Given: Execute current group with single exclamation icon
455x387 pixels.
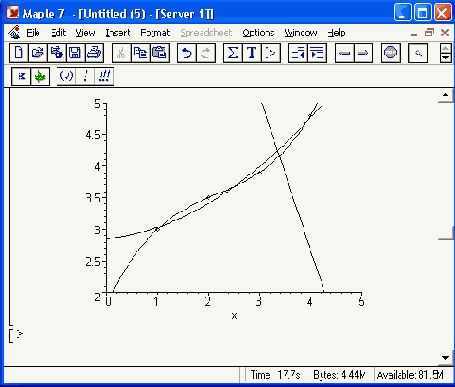Looking at the screenshot, I should click(86, 76).
